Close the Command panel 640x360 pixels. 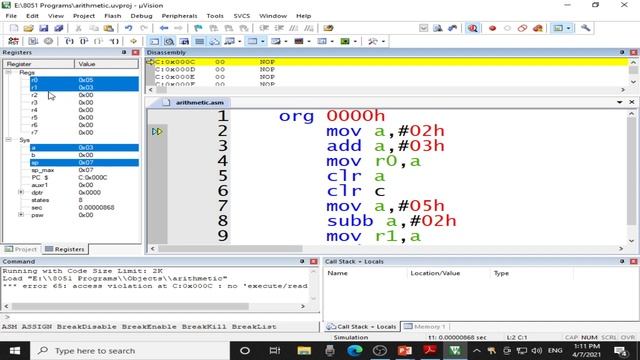tap(314, 261)
